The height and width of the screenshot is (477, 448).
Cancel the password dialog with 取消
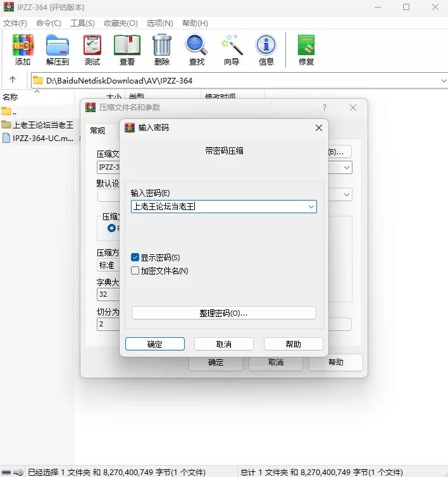coord(224,344)
